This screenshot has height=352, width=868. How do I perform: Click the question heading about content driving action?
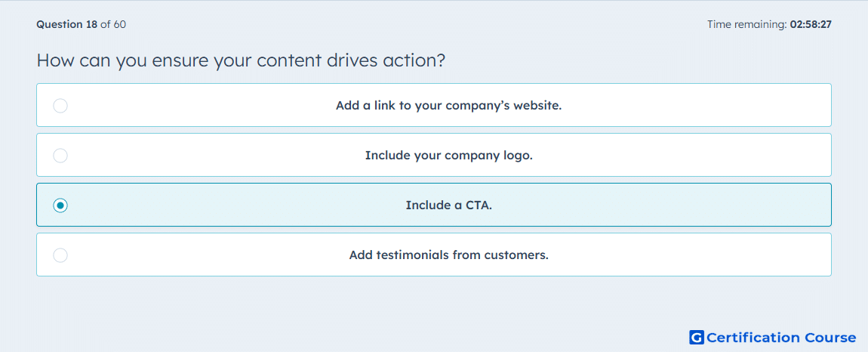pyautogui.click(x=241, y=60)
